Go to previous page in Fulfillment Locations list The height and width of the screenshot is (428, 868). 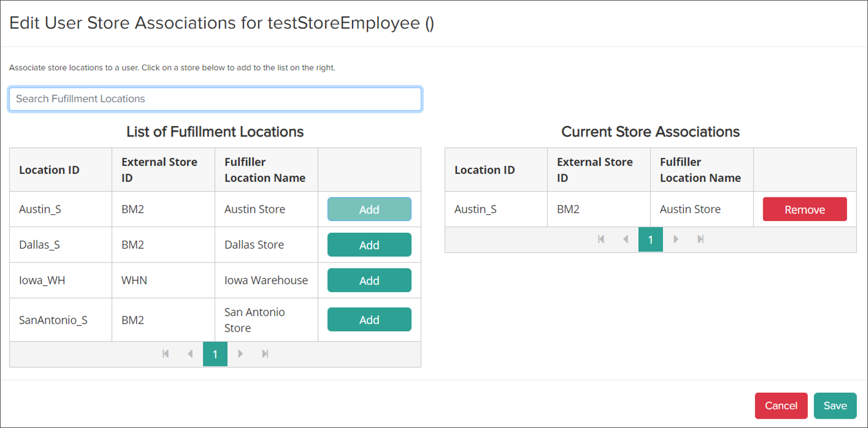coord(190,354)
